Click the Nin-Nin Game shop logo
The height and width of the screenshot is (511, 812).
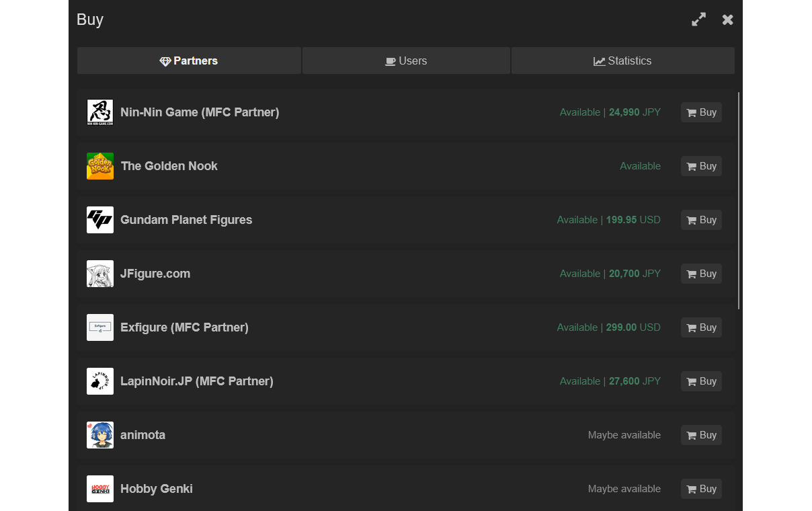point(100,112)
